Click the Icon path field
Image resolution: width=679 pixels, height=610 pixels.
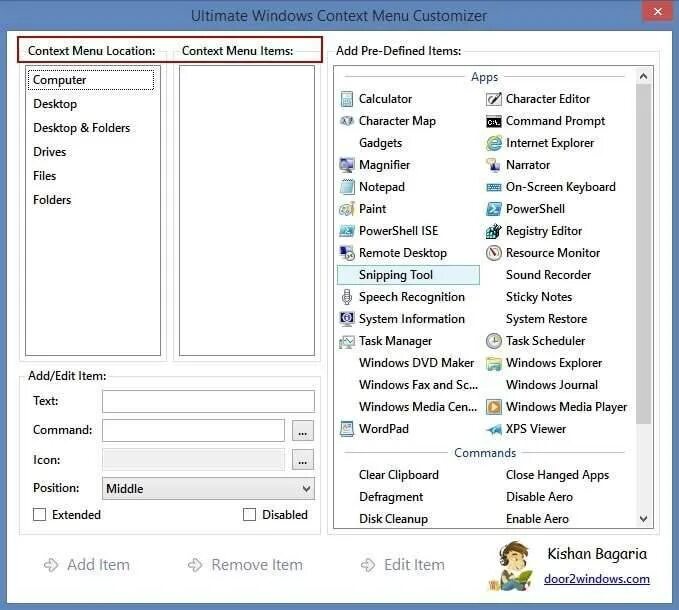tap(193, 459)
